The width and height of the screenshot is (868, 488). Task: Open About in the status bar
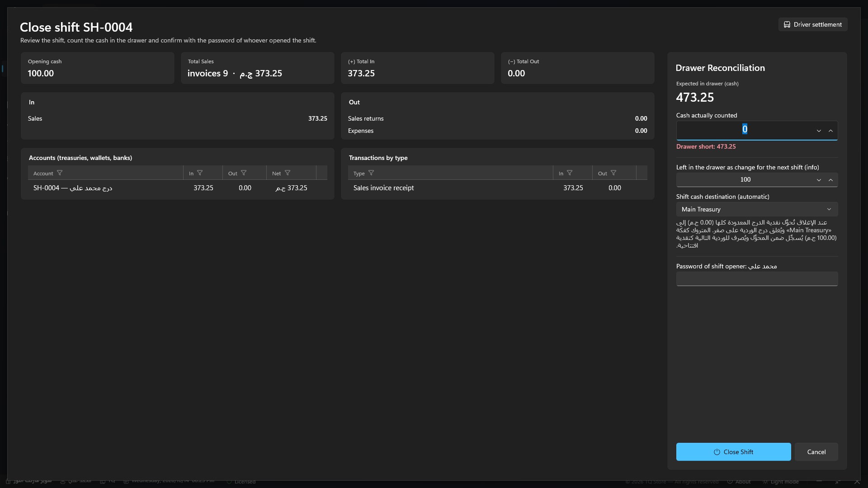tap(739, 482)
